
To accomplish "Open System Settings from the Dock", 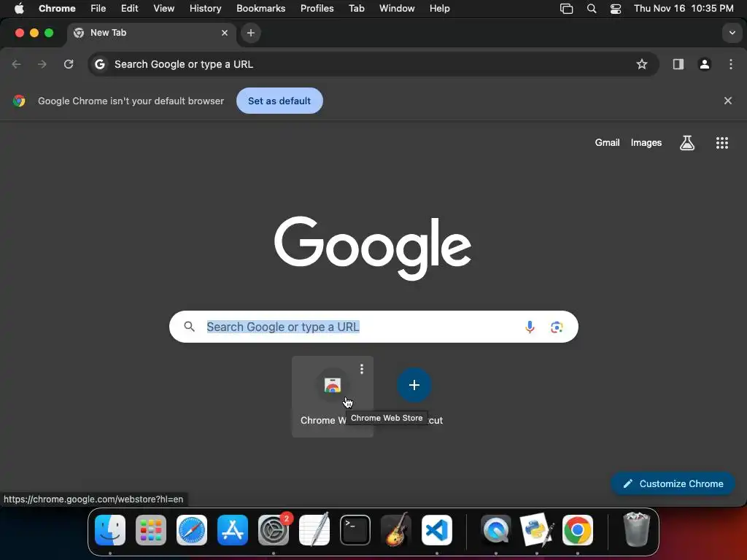I will (274, 530).
